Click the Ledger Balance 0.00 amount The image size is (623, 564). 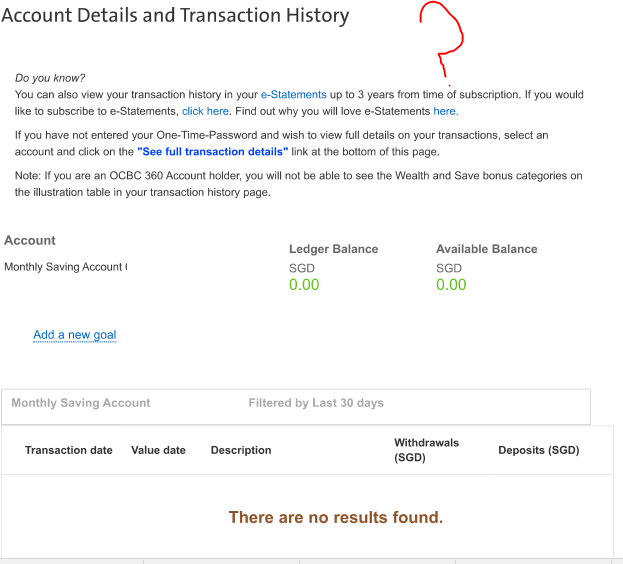[x=304, y=285]
